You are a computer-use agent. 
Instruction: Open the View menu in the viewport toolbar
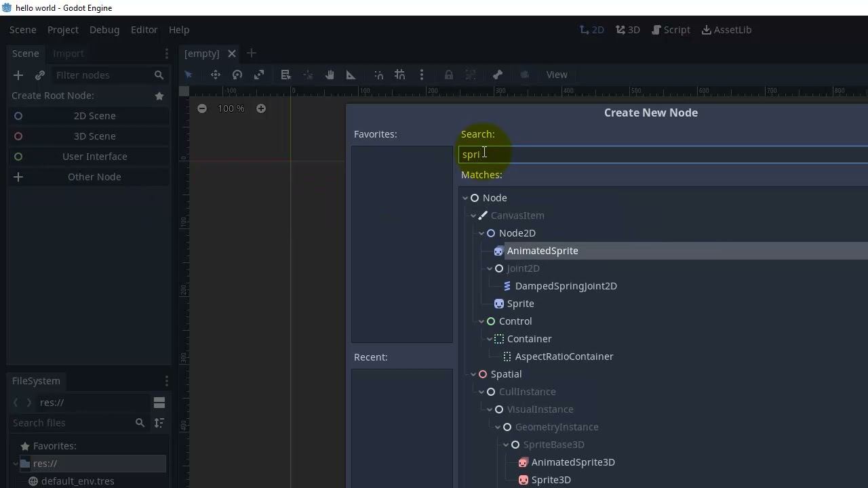(x=557, y=75)
